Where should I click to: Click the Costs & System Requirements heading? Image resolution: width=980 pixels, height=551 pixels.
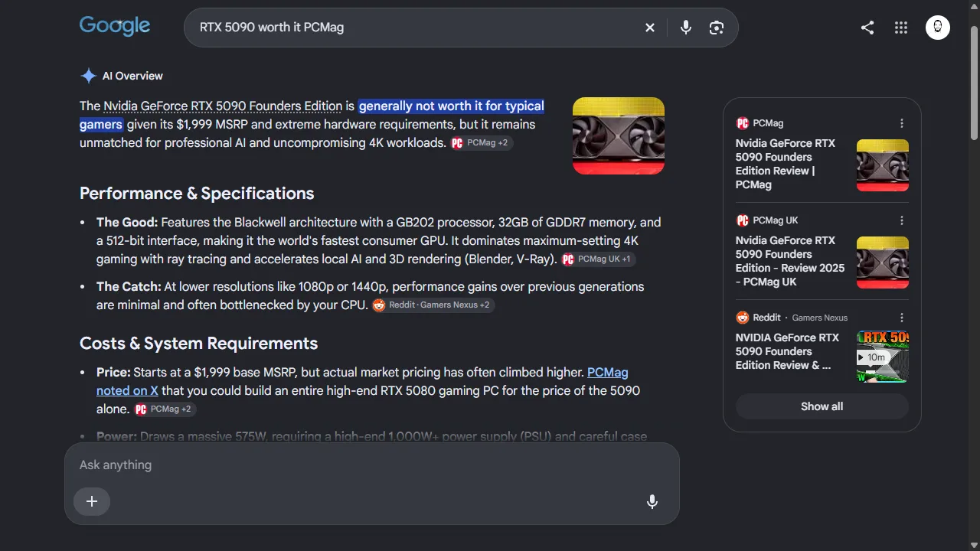pos(198,344)
